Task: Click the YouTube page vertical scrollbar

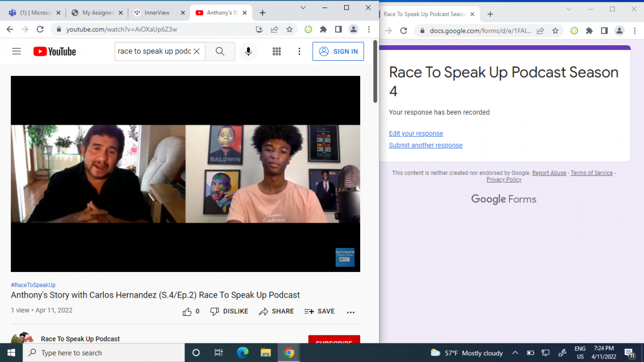Action: pos(375,71)
